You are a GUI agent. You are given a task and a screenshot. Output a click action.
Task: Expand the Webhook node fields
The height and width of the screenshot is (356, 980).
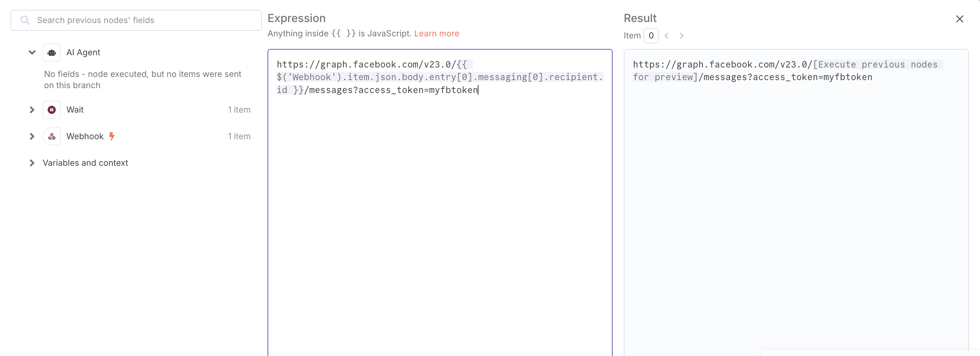point(32,136)
